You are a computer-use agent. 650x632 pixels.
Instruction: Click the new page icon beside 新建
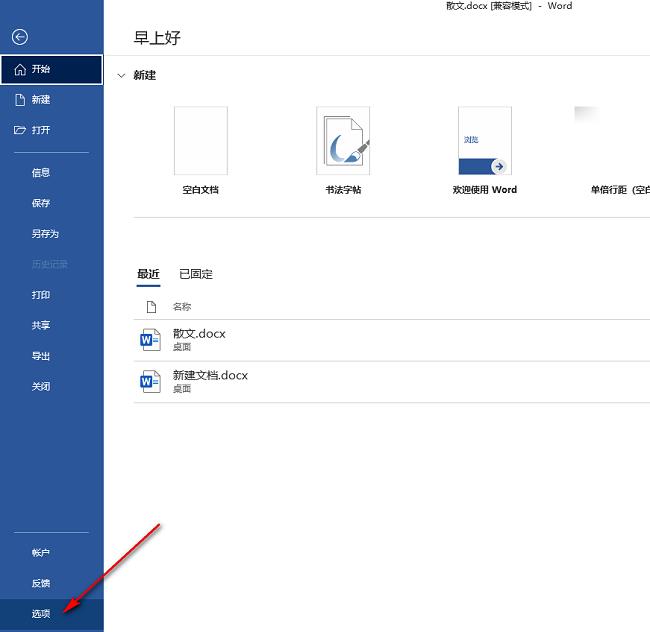(20, 99)
